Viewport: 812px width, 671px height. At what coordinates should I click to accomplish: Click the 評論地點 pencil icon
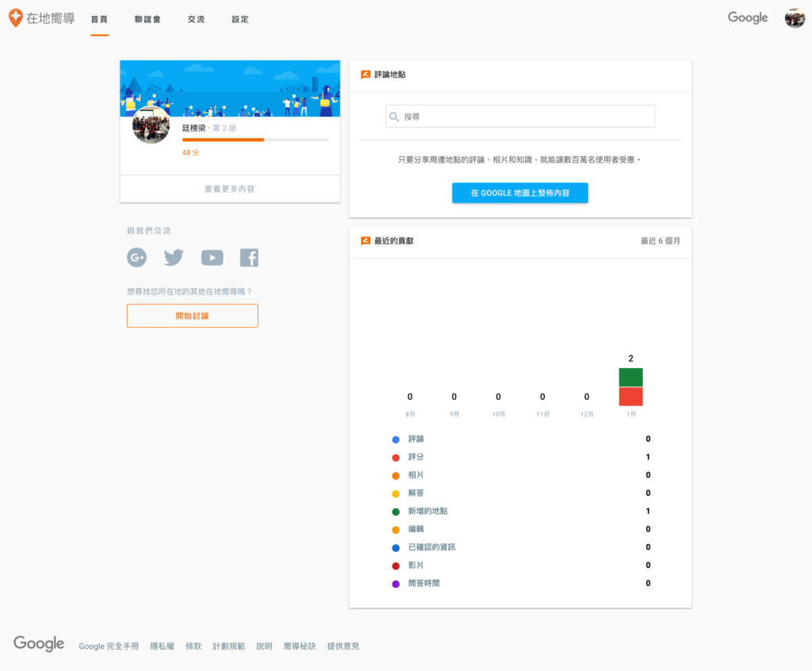tap(366, 75)
